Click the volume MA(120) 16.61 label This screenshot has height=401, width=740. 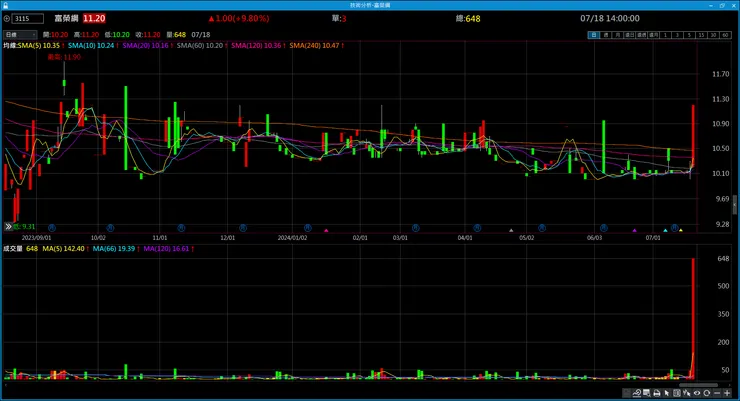click(x=166, y=249)
